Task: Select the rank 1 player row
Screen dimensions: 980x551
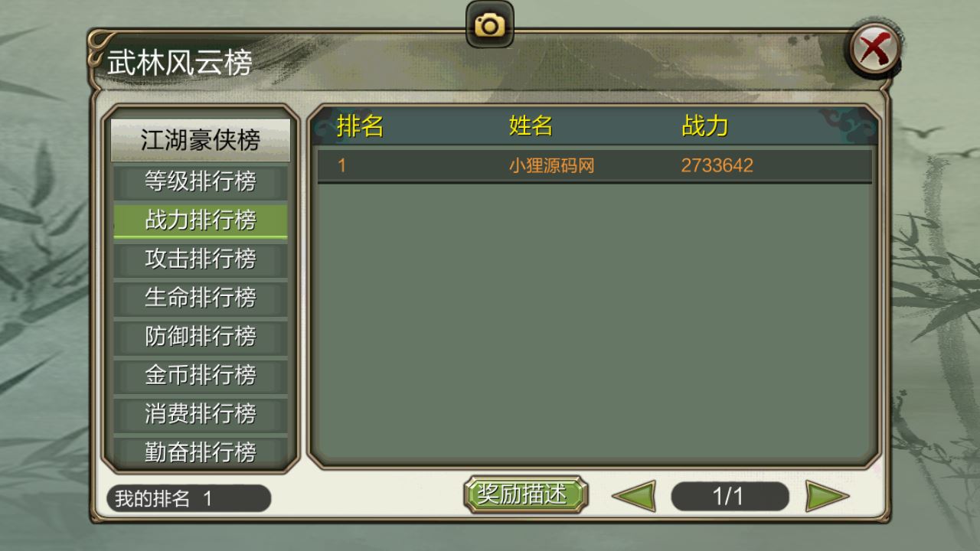Action: 595,165
